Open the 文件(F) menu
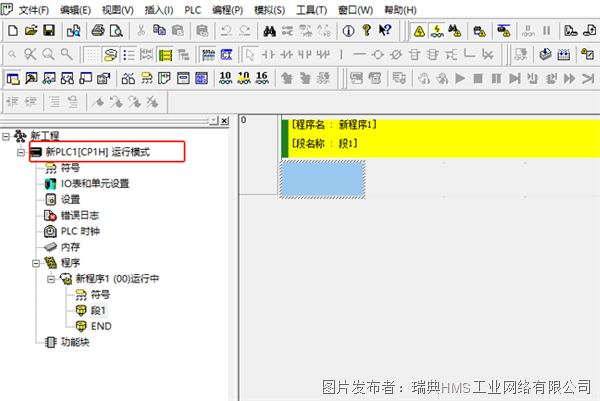The image size is (600, 401). [x=34, y=10]
